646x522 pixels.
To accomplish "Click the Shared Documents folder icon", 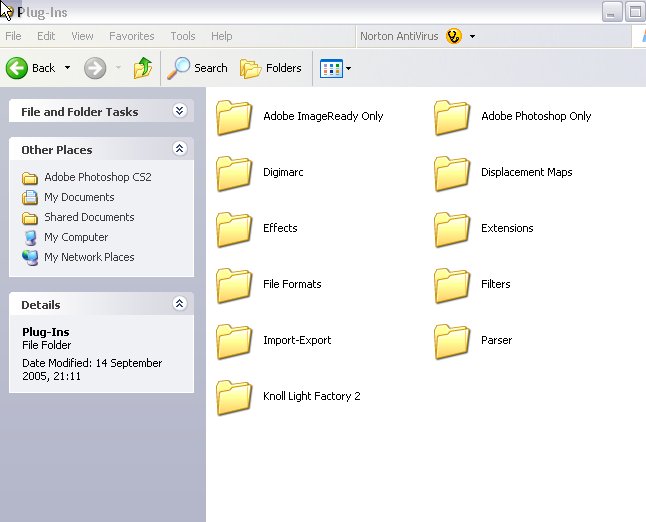I will [x=30, y=218].
